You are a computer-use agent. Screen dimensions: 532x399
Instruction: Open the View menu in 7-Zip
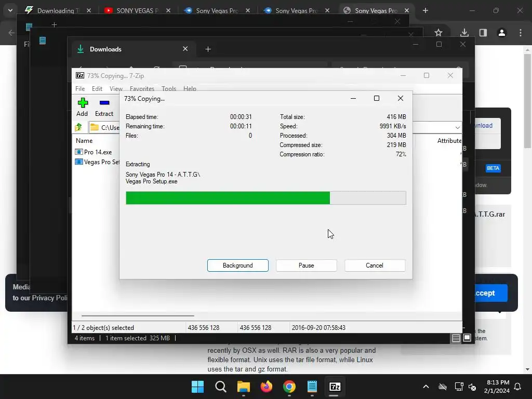tap(116, 88)
